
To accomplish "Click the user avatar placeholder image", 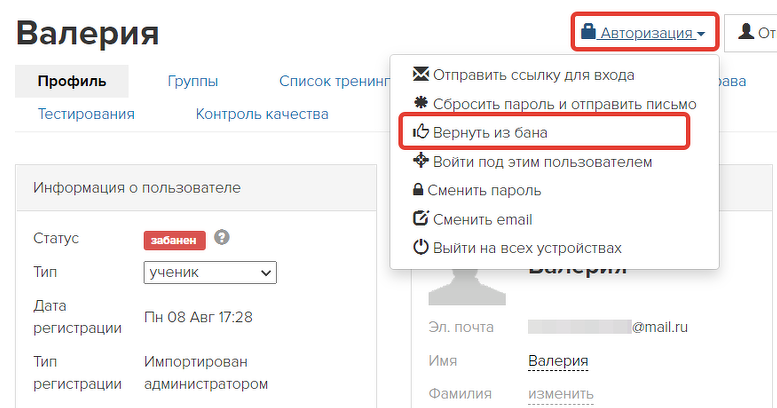I will [x=467, y=287].
